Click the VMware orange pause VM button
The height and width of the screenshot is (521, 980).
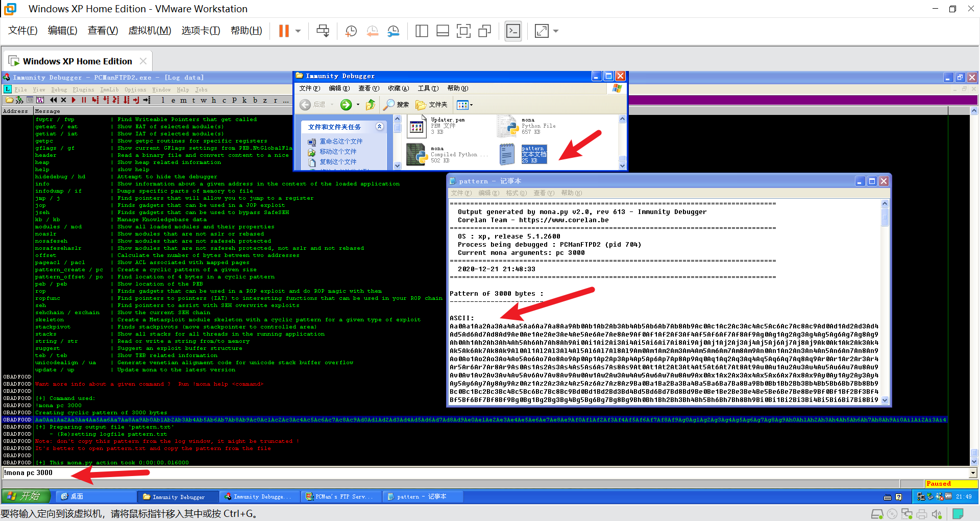point(284,31)
